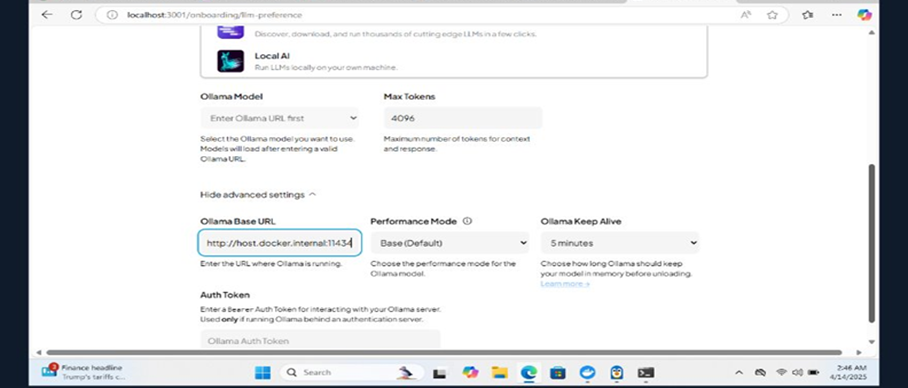The height and width of the screenshot is (388, 908).
Task: Open Docker Desktop from the taskbar
Action: (587, 372)
